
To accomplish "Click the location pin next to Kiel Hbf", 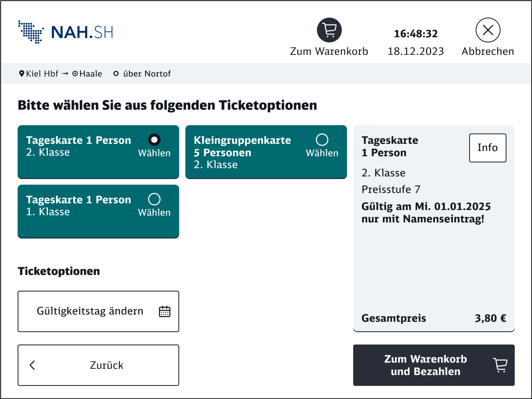I will click(22, 73).
